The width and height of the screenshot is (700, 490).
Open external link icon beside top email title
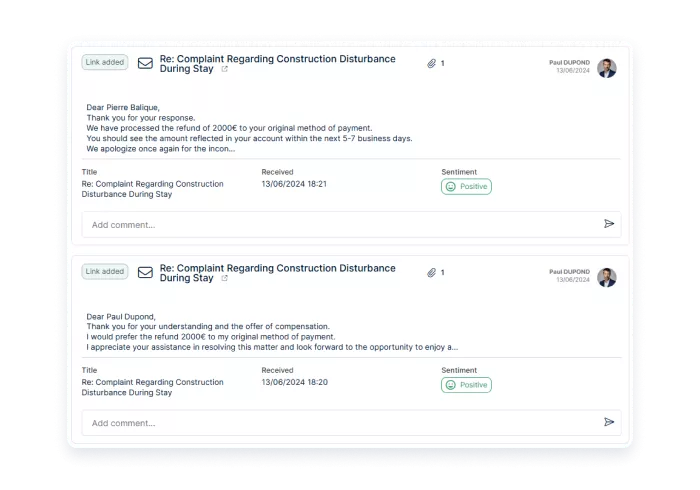(x=225, y=69)
